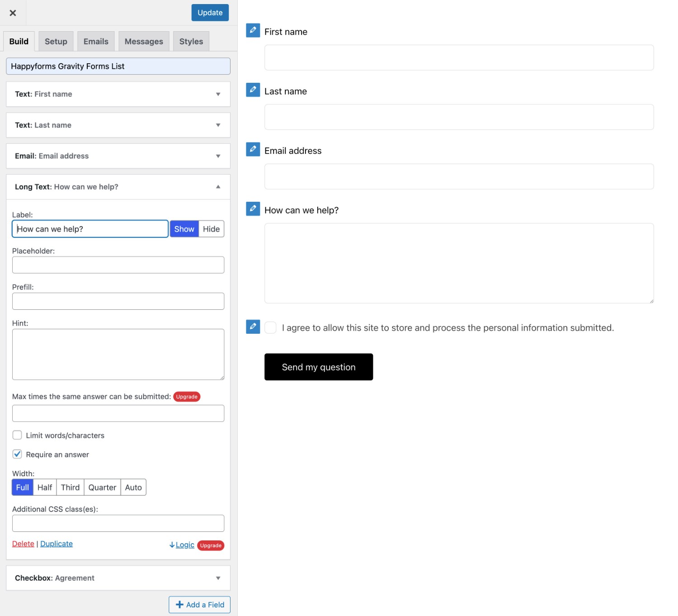
Task: Select Show for the label visibility
Action: pos(184,229)
